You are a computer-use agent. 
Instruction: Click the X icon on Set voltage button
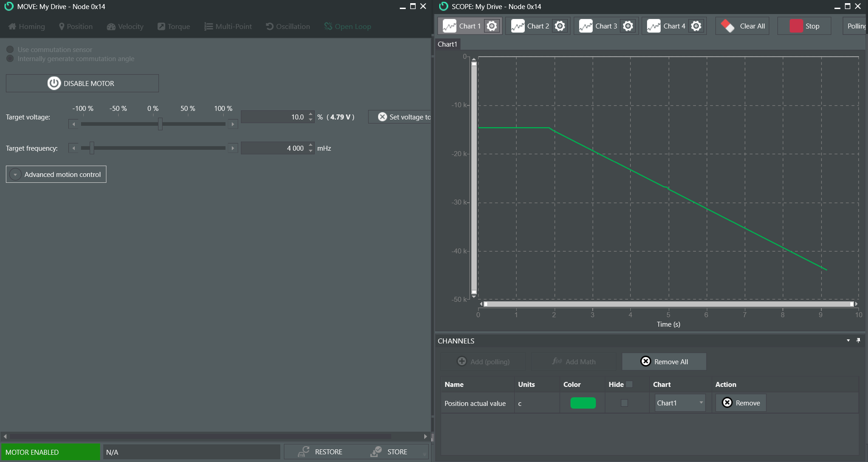tap(383, 117)
